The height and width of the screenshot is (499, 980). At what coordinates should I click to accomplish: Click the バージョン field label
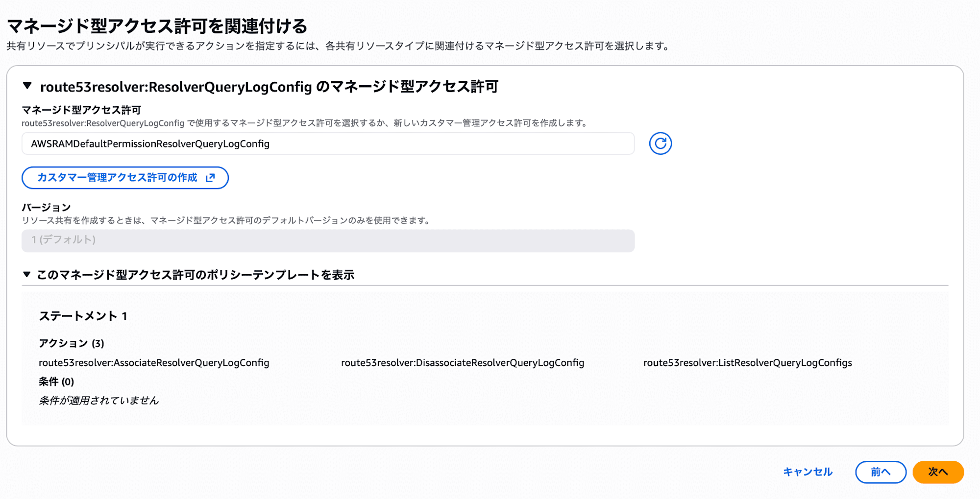coord(47,207)
